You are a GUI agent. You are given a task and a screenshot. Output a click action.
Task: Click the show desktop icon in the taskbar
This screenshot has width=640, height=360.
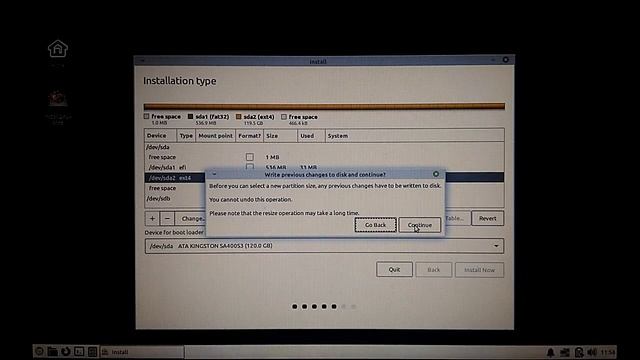click(92, 351)
